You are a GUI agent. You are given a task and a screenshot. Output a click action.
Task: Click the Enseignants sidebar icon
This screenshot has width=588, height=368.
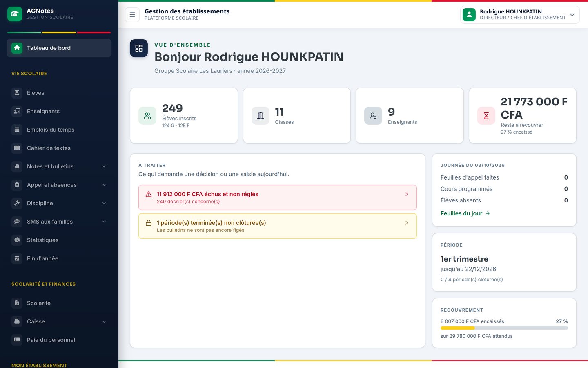pyautogui.click(x=17, y=111)
